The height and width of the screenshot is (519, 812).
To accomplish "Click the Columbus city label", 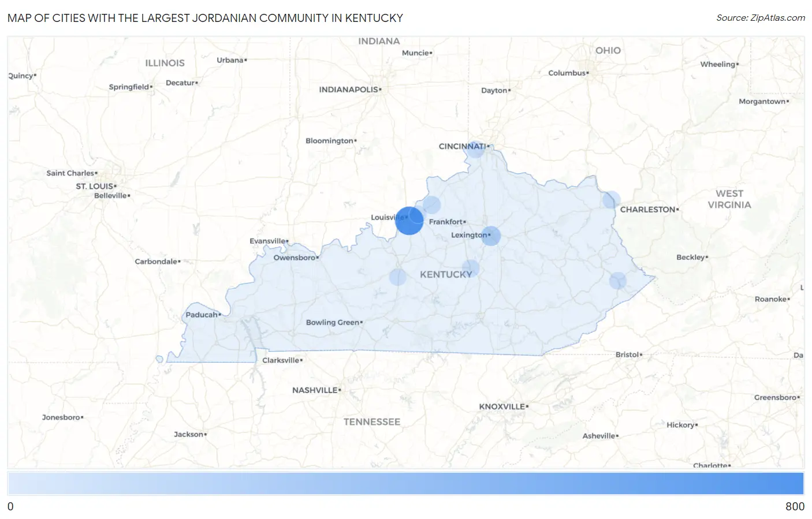I will pos(568,73).
